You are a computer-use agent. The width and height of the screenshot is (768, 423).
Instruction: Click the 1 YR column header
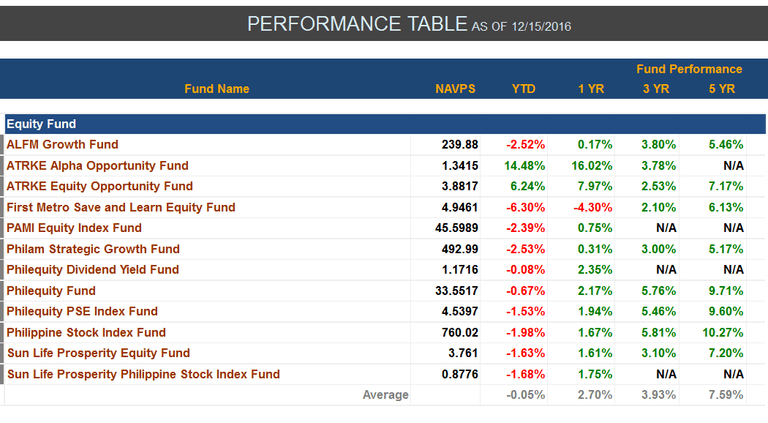tap(591, 89)
